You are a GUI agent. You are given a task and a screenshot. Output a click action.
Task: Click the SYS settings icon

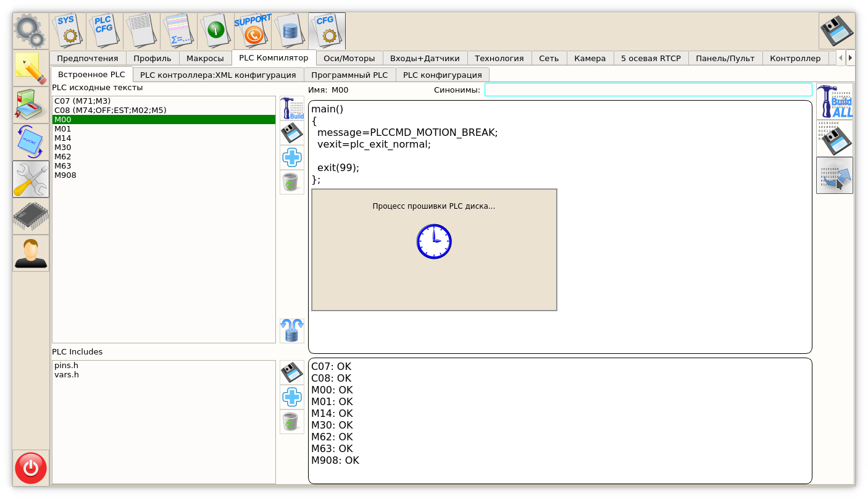[x=67, y=30]
